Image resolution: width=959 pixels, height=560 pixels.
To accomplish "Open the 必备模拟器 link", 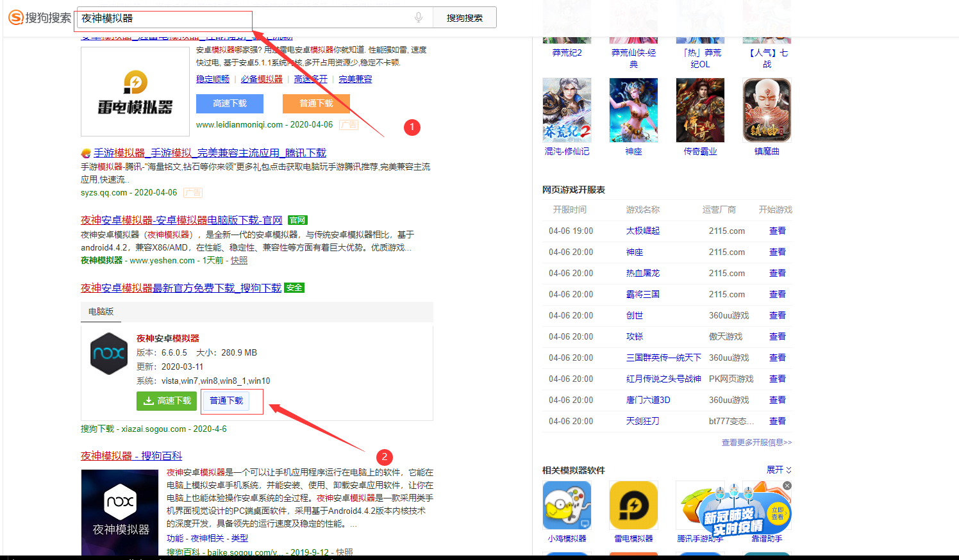I will point(262,79).
